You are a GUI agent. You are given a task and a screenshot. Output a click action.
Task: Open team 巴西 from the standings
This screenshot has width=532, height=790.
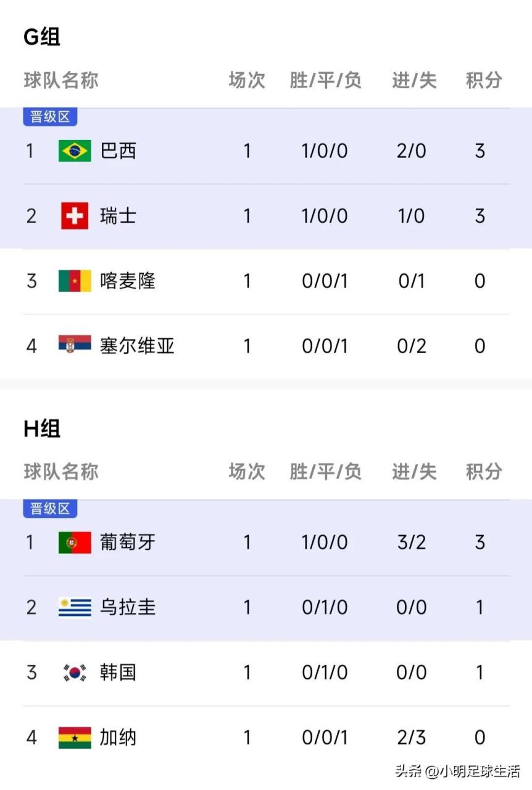click(x=118, y=151)
